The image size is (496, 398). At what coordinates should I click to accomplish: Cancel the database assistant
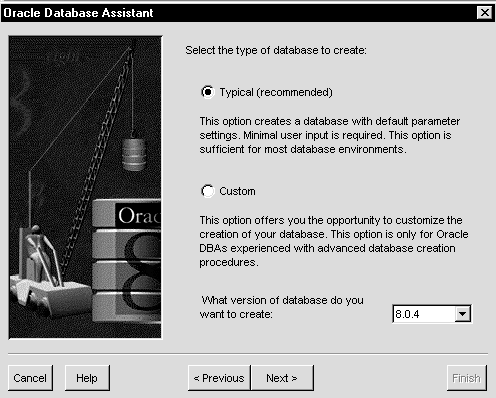(x=30, y=378)
